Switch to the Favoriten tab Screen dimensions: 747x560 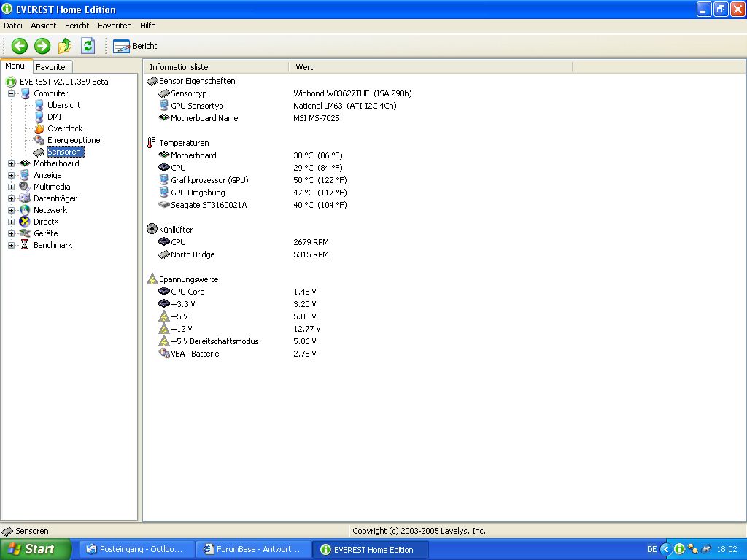(53, 67)
